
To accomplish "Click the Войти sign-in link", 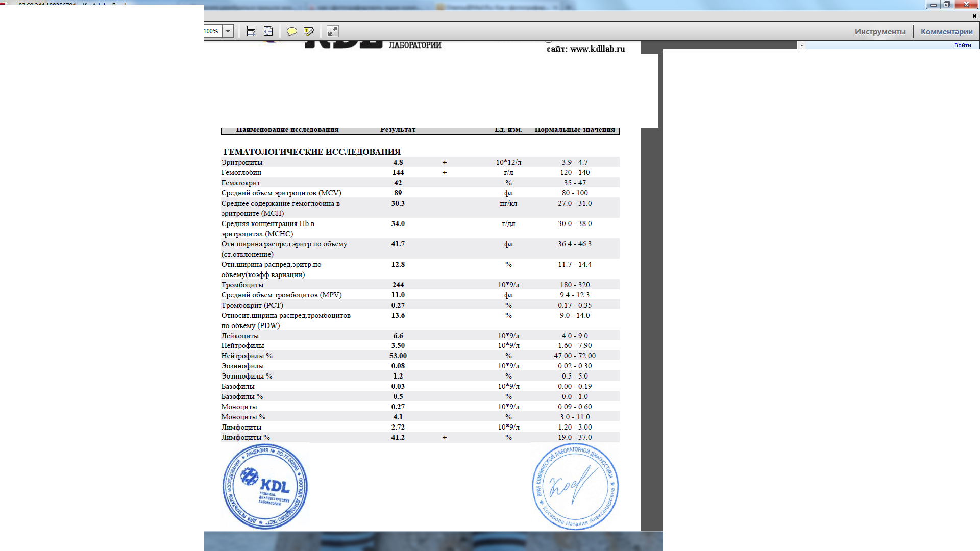I will click(x=962, y=45).
